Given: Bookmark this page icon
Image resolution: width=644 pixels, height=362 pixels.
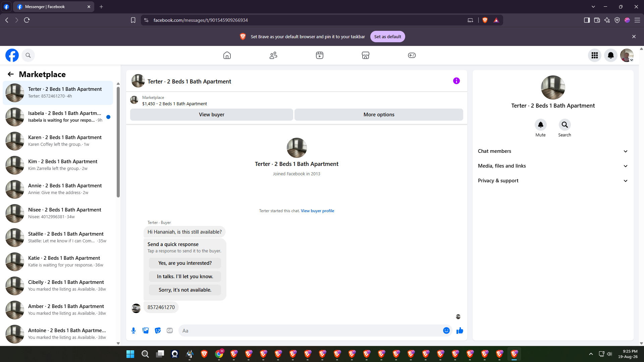Looking at the screenshot, I should click(x=133, y=20).
